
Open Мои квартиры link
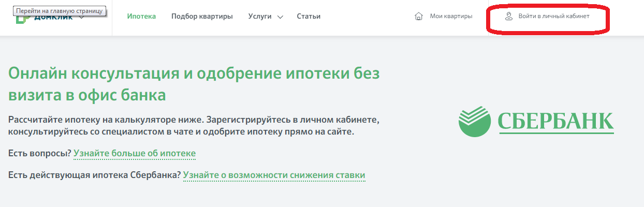[x=451, y=16]
